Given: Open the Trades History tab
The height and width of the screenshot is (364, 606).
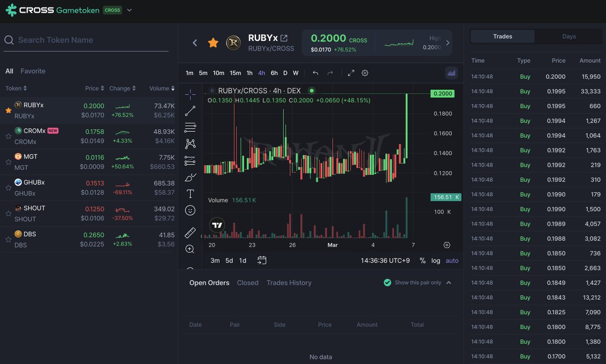Looking at the screenshot, I should [289, 283].
